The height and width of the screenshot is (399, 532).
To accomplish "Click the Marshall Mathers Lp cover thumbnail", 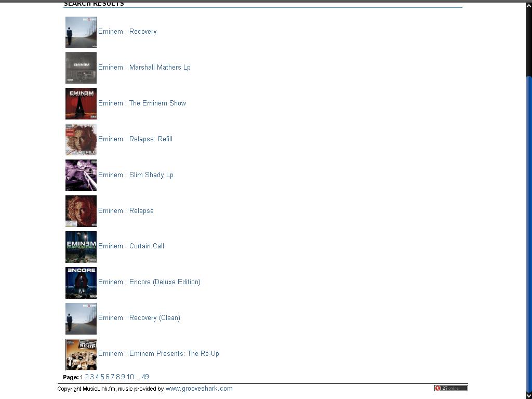I will tap(81, 68).
